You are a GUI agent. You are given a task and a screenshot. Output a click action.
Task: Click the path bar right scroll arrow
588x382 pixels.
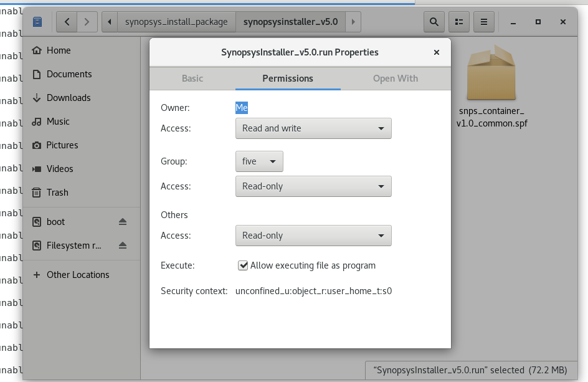(353, 22)
